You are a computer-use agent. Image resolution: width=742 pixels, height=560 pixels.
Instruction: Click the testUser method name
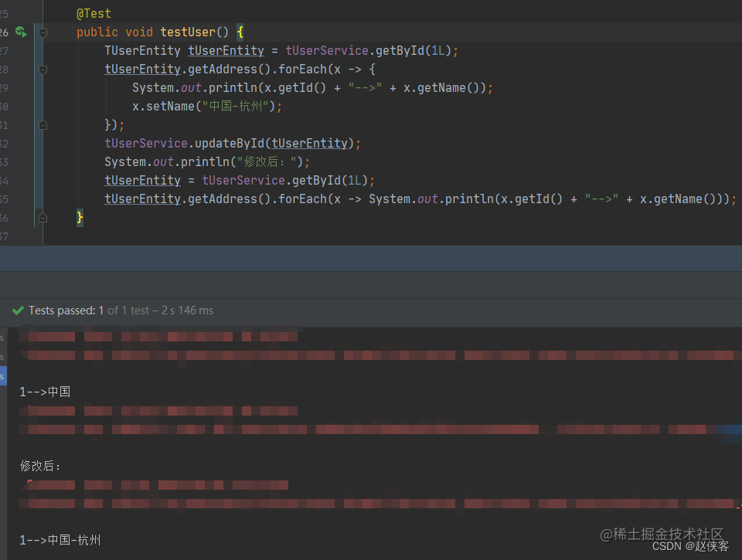(x=188, y=32)
